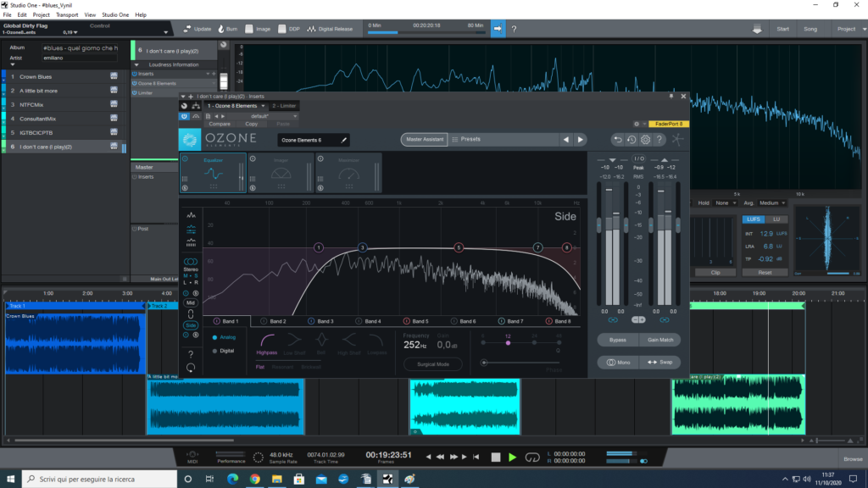Image resolution: width=868 pixels, height=488 pixels.
Task: Click the Ozone Bypass button
Action: tap(618, 341)
